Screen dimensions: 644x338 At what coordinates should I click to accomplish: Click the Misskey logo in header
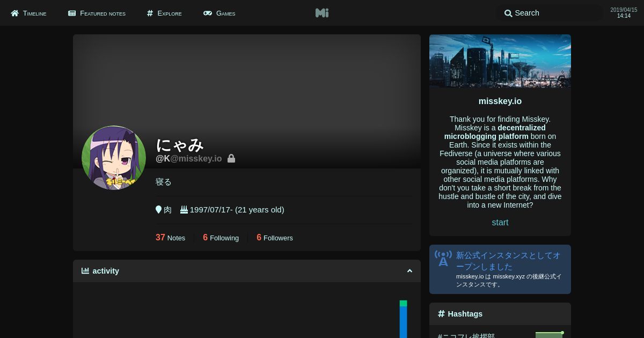[322, 13]
